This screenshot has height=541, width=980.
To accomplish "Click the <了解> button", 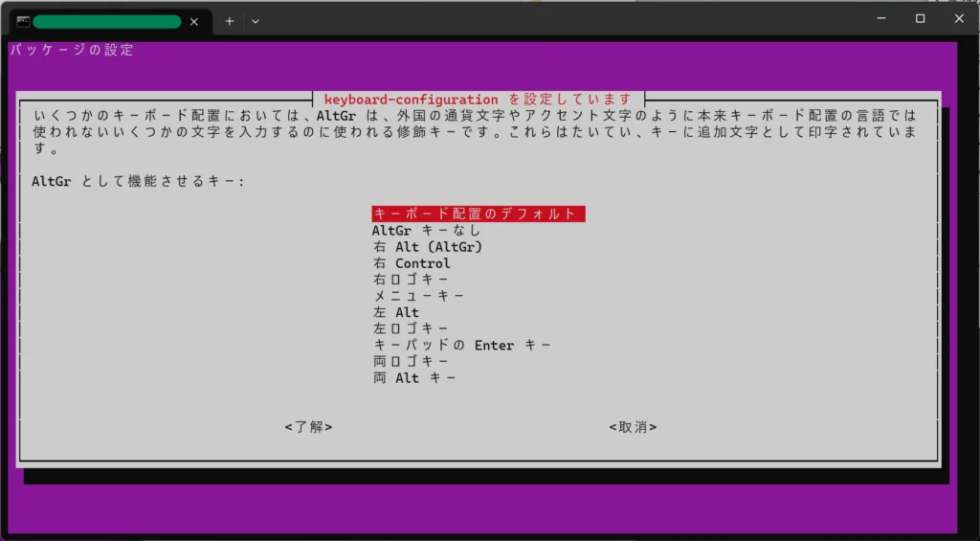I will click(308, 427).
